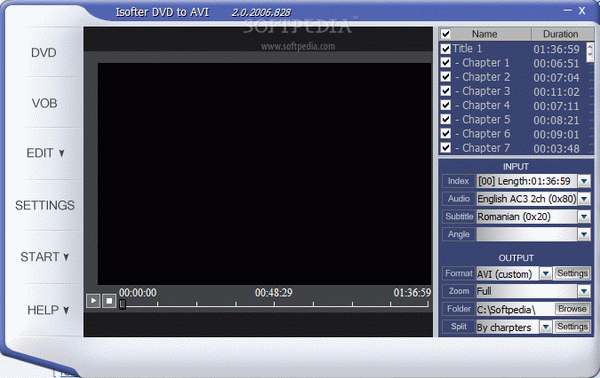Toggle the select-all checkbox in the Name header

click(x=445, y=34)
